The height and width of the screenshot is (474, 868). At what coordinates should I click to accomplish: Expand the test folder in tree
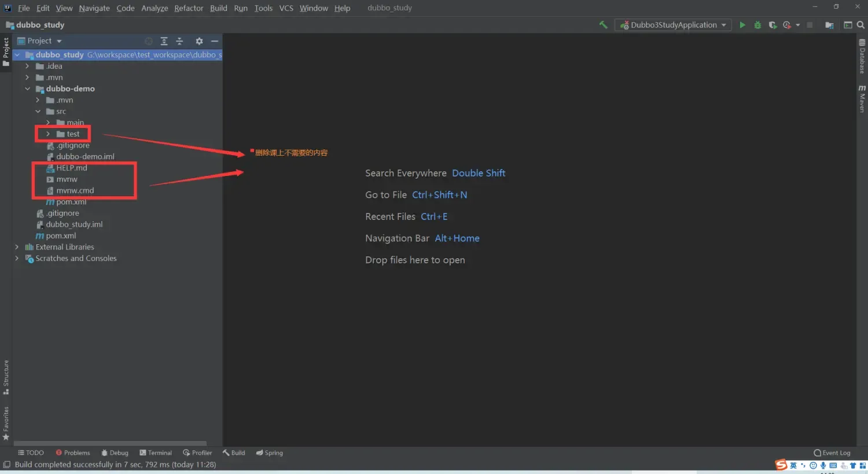pos(48,134)
